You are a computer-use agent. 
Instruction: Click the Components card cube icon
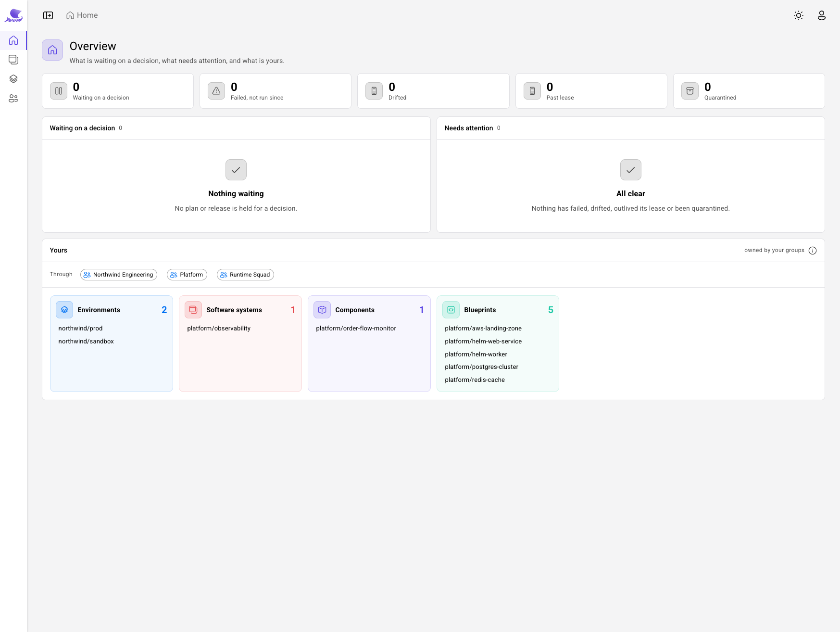(x=322, y=310)
